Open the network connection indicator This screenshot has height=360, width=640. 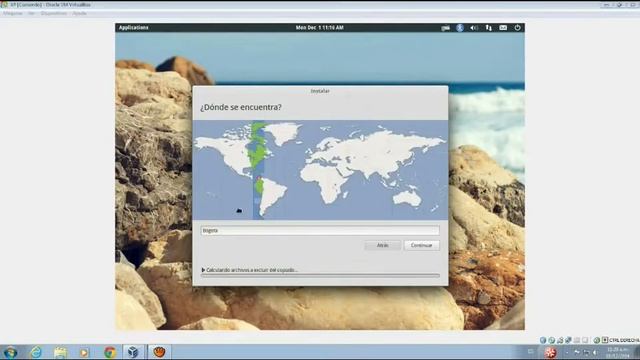[489, 28]
